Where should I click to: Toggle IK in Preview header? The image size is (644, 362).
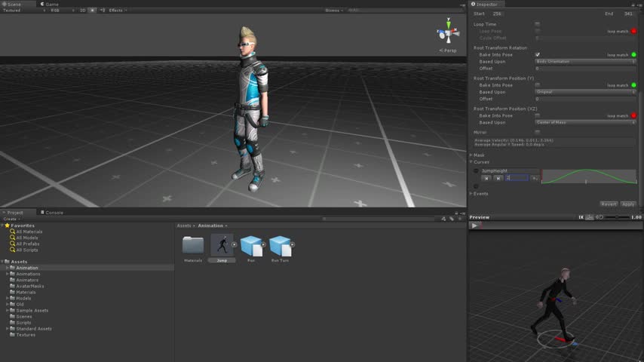click(x=581, y=217)
